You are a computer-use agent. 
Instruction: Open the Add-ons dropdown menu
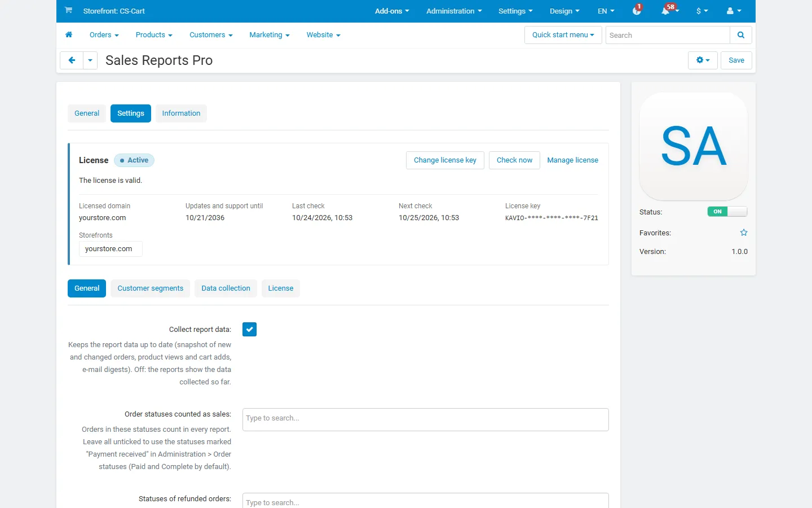point(392,11)
